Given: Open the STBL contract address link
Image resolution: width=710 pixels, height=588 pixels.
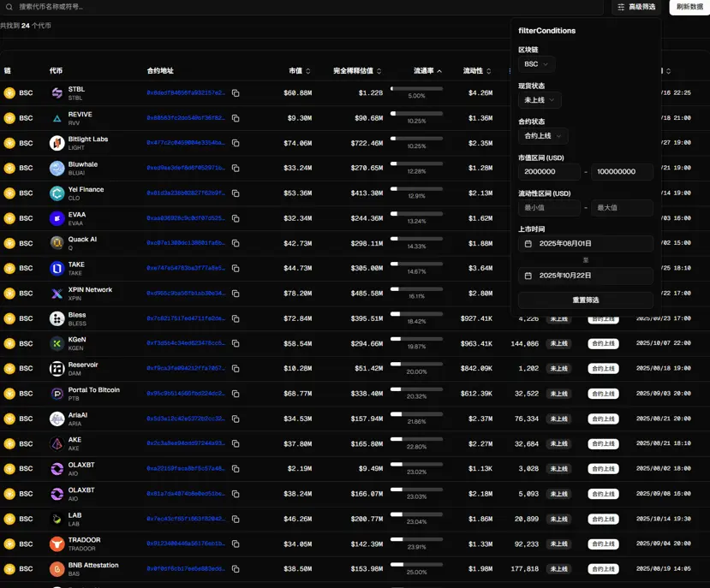Looking at the screenshot, I should click(x=186, y=92).
